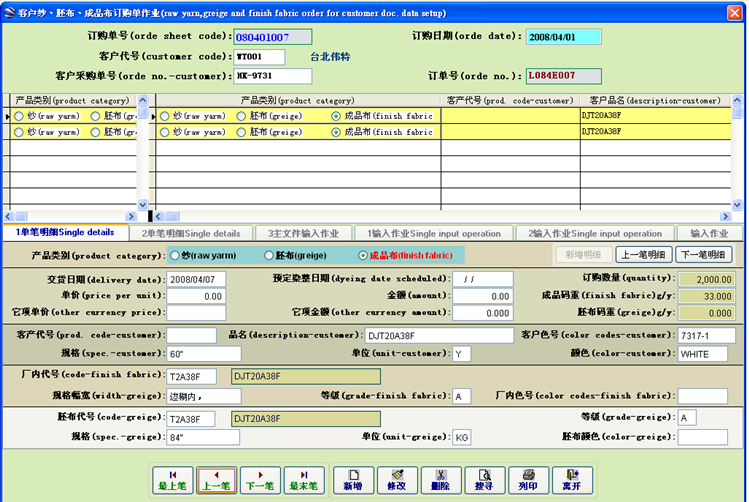749x502 pixels.
Task: Click up arrow of left grid vertical scrollbar
Action: [142, 100]
